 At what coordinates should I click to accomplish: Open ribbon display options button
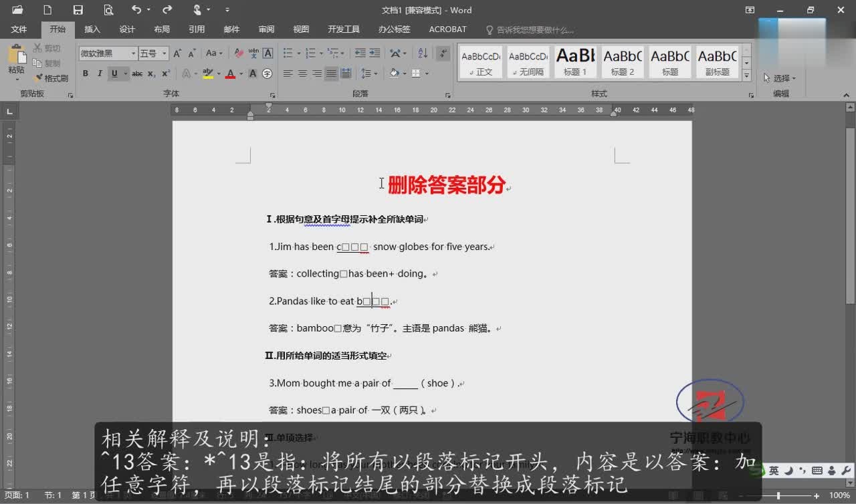[x=750, y=10]
